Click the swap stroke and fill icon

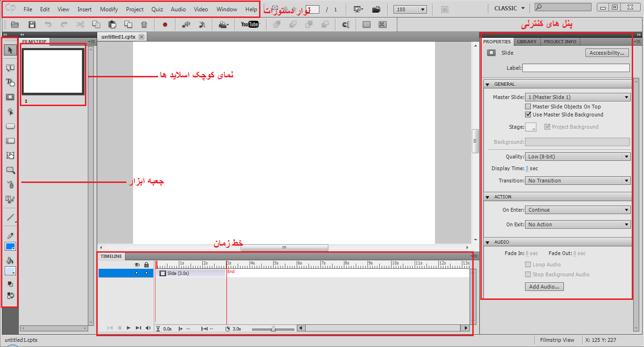(10, 296)
